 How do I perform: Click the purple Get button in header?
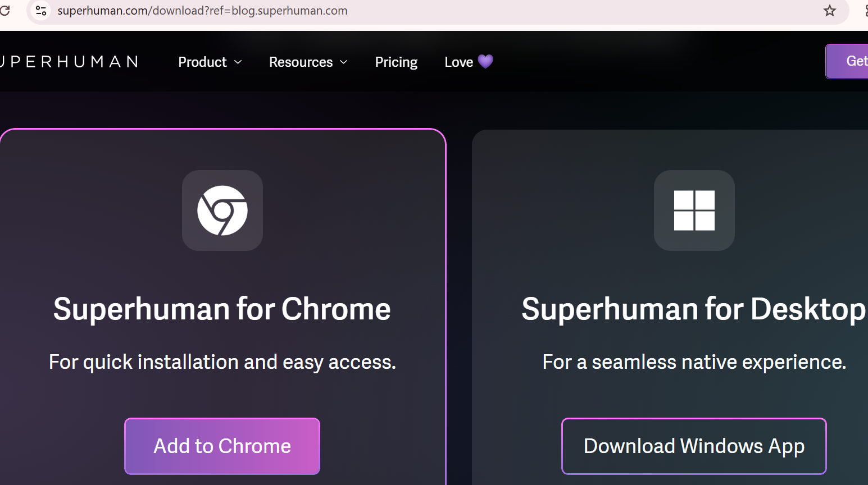847,61
